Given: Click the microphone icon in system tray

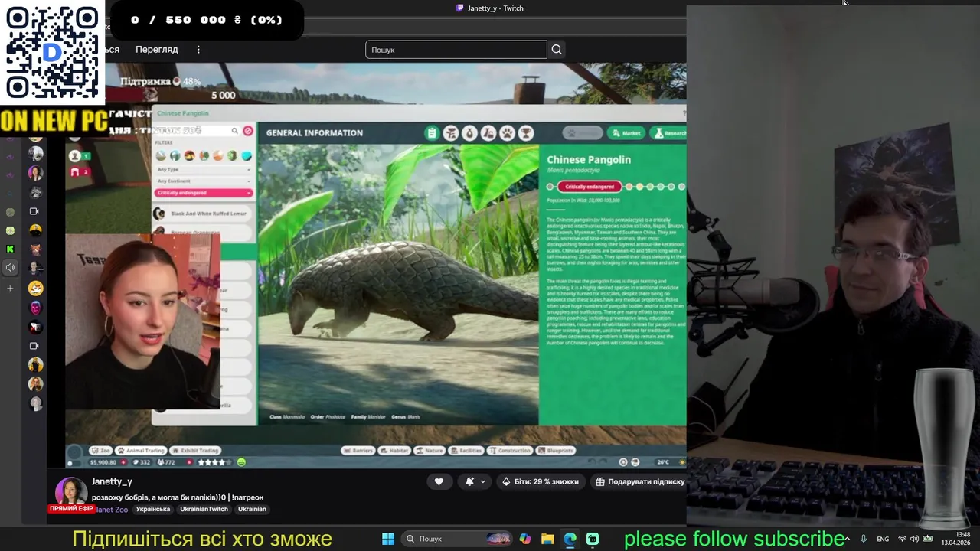Looking at the screenshot, I should pos(864,539).
